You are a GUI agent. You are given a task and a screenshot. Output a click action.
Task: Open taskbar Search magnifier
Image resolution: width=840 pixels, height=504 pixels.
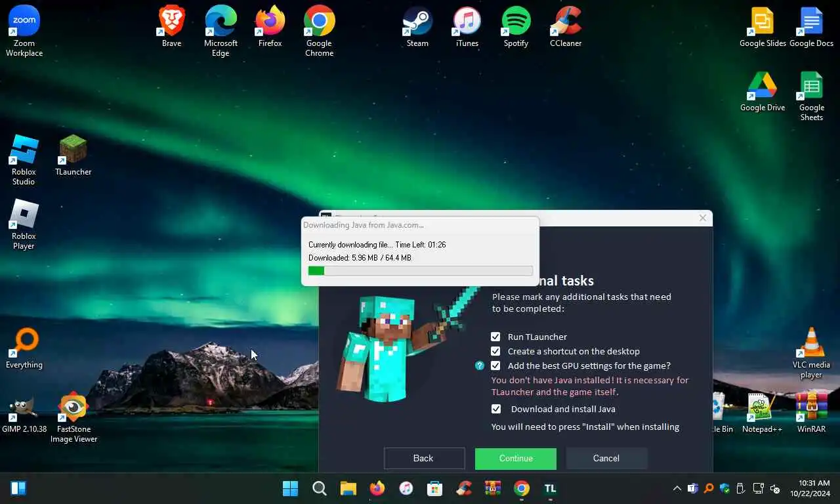[x=319, y=488]
